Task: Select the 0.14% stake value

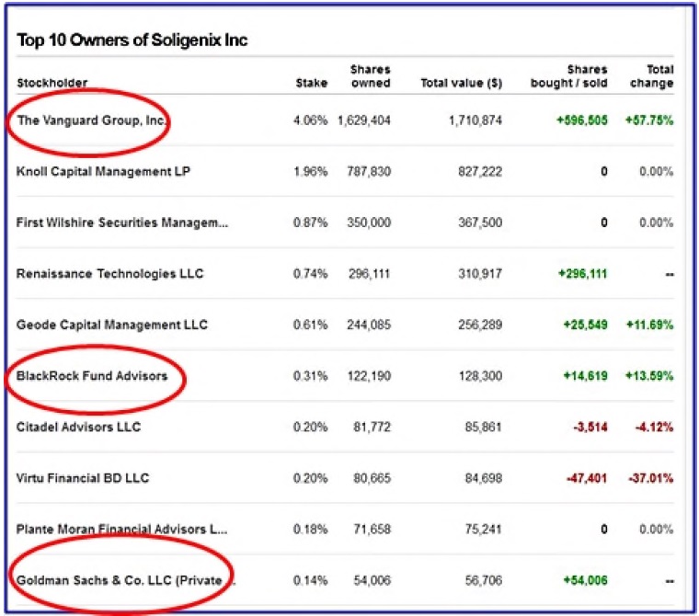Action: click(310, 580)
